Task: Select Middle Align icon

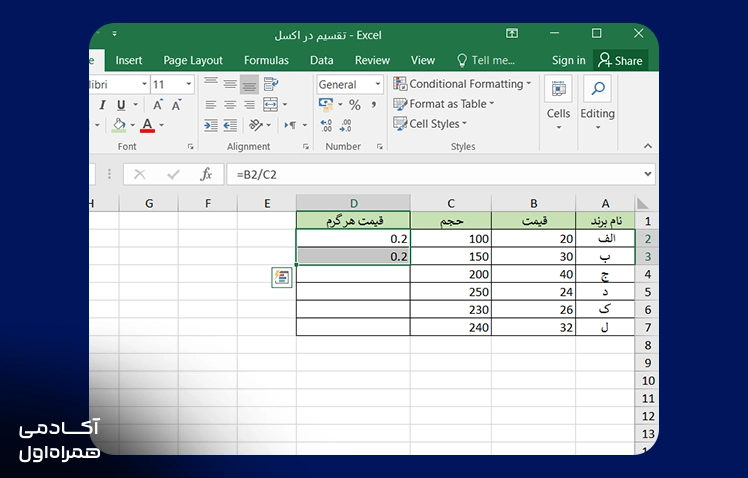Action: 230,84
